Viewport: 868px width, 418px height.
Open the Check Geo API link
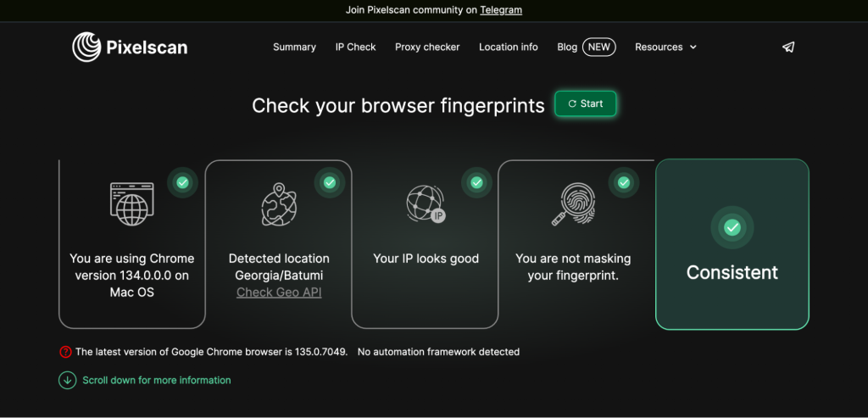pos(279,293)
